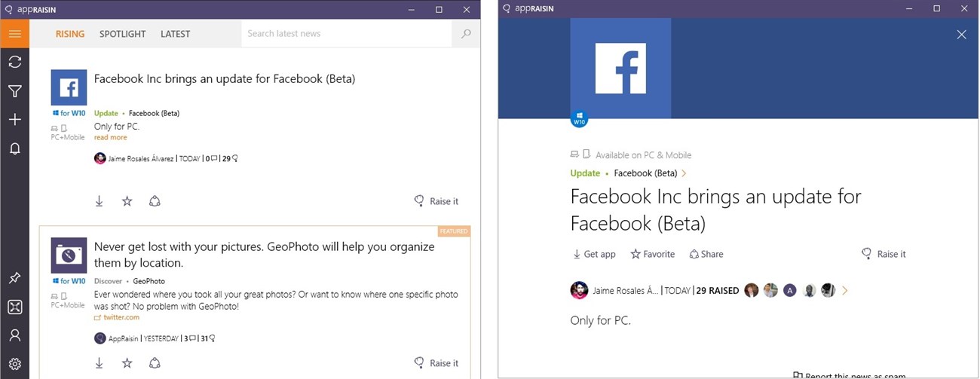
Task: Click the search magnifier button
Action: (x=466, y=34)
